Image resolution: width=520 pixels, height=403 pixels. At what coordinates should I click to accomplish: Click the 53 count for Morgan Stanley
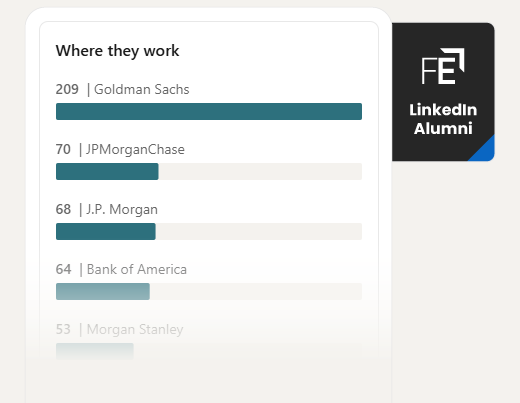63,329
